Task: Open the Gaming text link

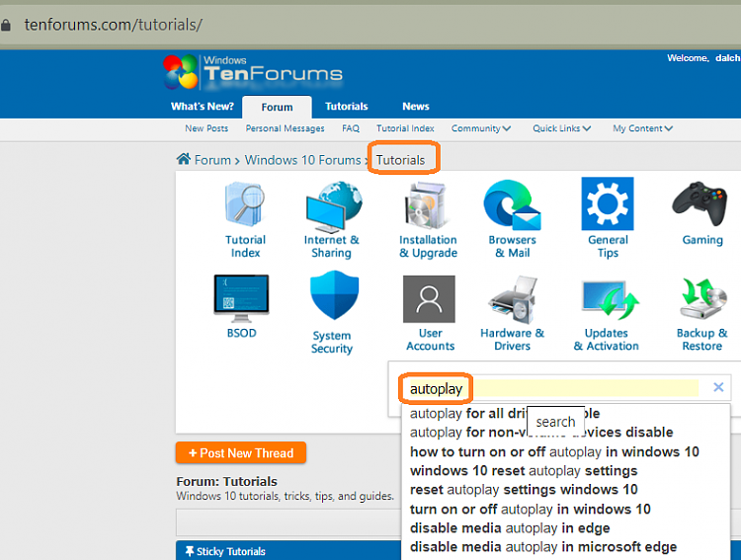Action: tap(702, 240)
